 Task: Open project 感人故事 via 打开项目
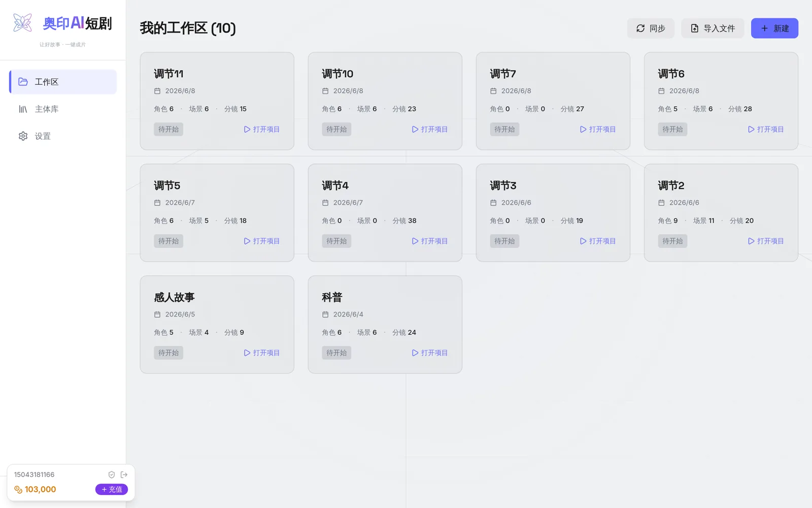[x=262, y=353]
